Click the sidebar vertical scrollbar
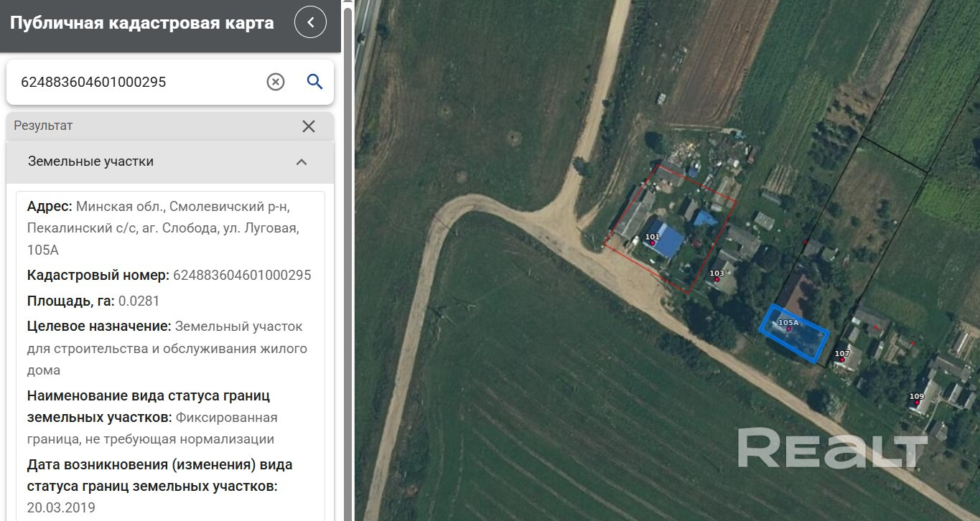 (x=347, y=287)
